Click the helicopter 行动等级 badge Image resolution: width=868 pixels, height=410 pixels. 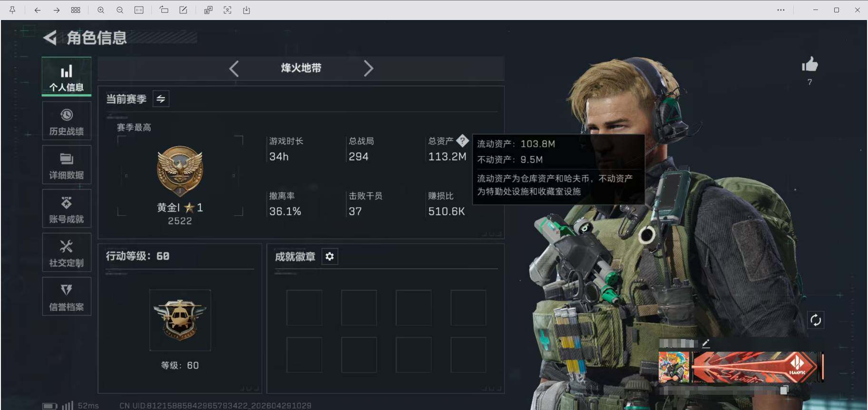pos(180,320)
